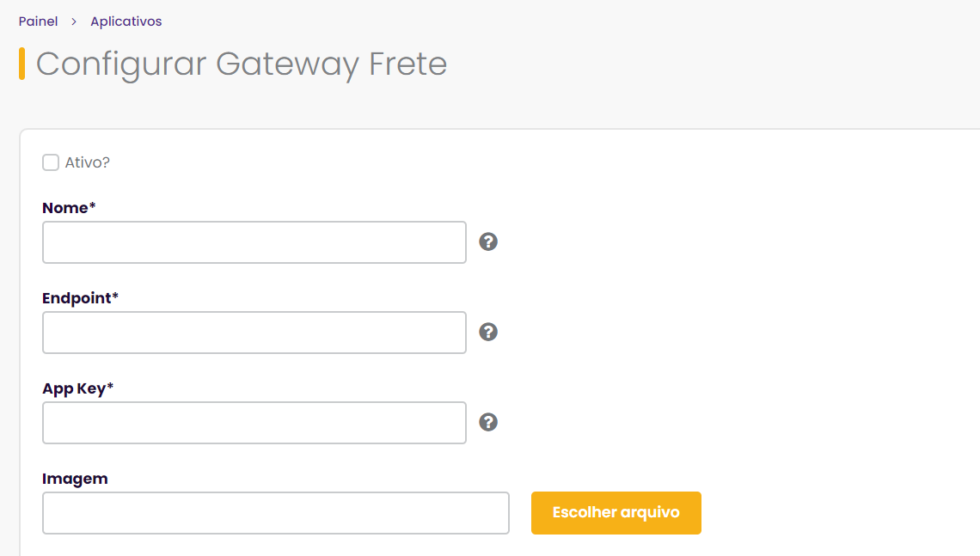Enable the Ativo? checkbox

click(x=51, y=162)
